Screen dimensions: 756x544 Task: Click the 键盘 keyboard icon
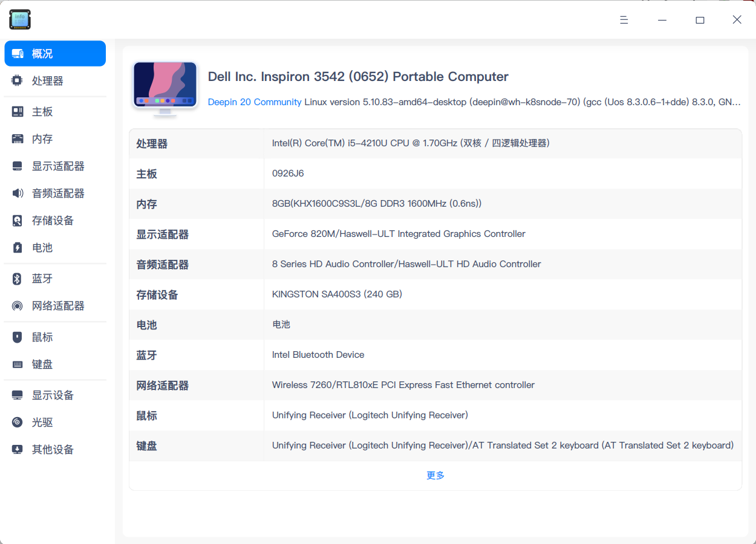coord(18,364)
